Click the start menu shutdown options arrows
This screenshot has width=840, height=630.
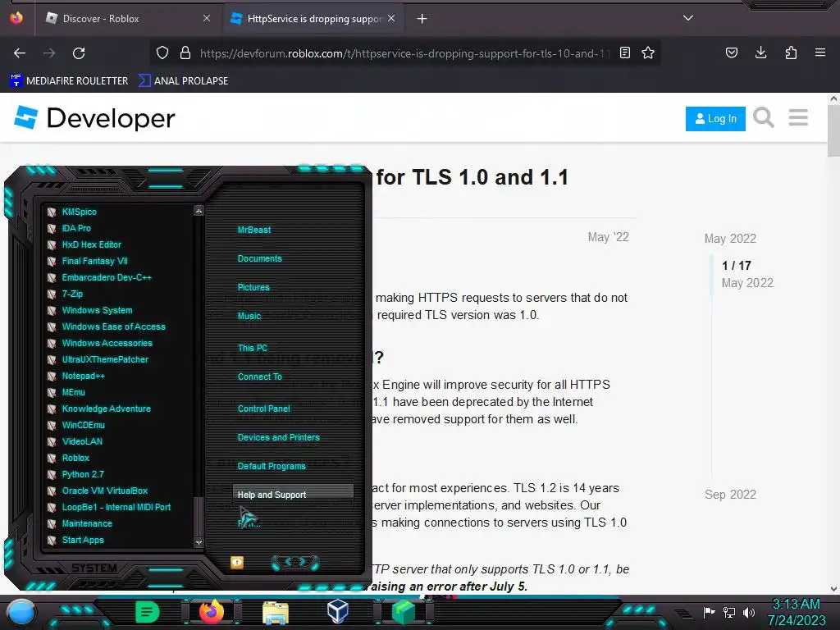[x=295, y=562]
